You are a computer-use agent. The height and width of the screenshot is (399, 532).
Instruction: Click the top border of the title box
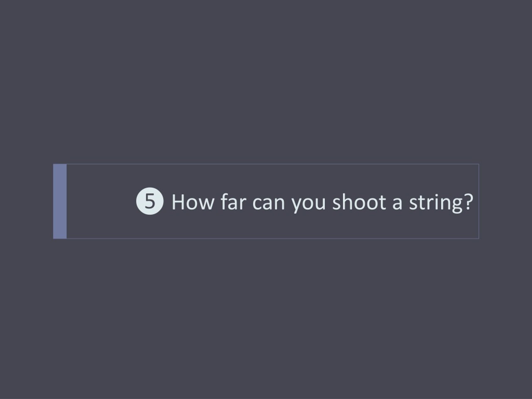272,164
